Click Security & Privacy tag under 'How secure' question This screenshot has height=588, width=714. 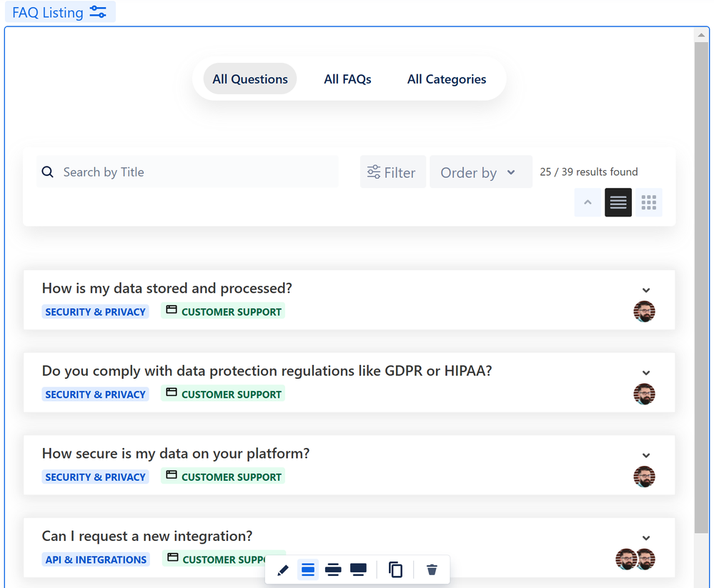click(95, 477)
